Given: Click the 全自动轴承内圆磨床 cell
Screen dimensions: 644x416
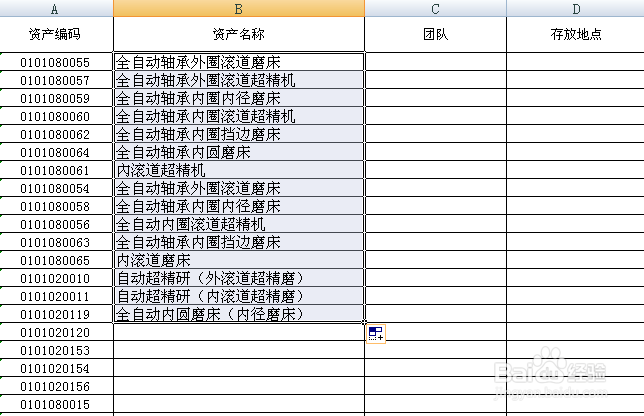Looking at the screenshot, I should pos(239,152).
